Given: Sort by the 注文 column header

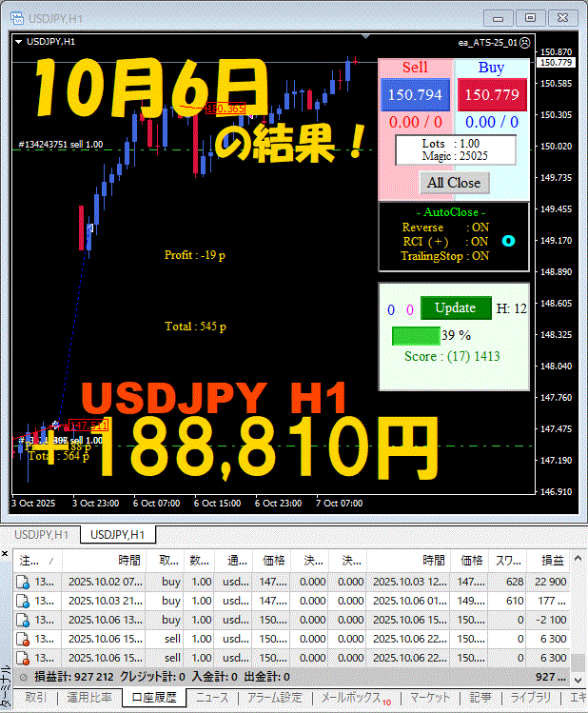Looking at the screenshot, I should (x=38, y=560).
